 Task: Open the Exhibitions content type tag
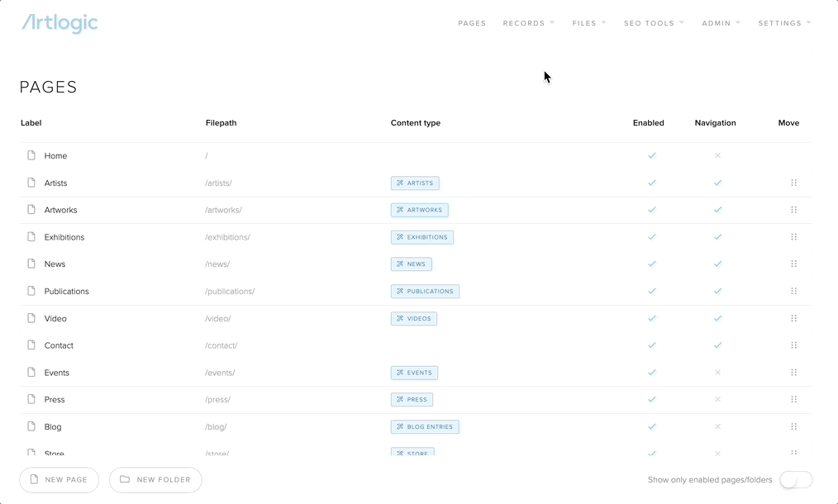tap(422, 237)
